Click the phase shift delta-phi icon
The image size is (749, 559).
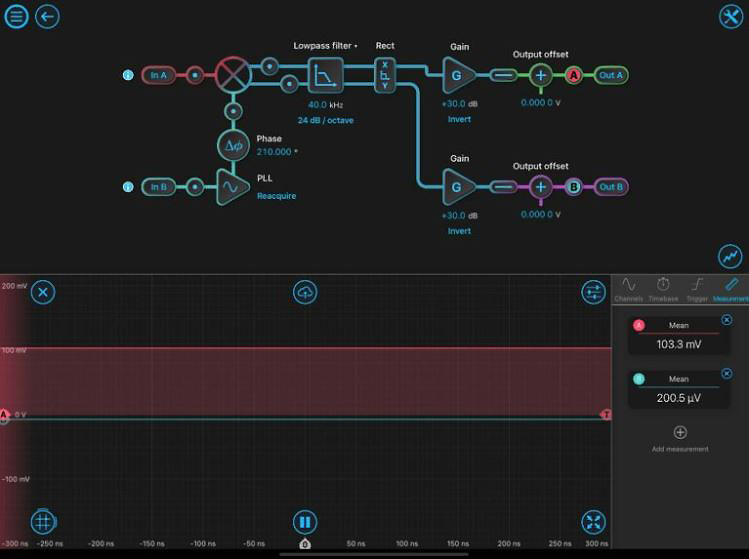click(x=233, y=146)
